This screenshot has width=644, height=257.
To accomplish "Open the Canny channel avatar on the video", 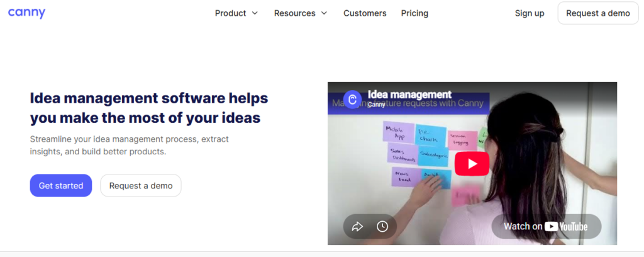I will tap(352, 100).
